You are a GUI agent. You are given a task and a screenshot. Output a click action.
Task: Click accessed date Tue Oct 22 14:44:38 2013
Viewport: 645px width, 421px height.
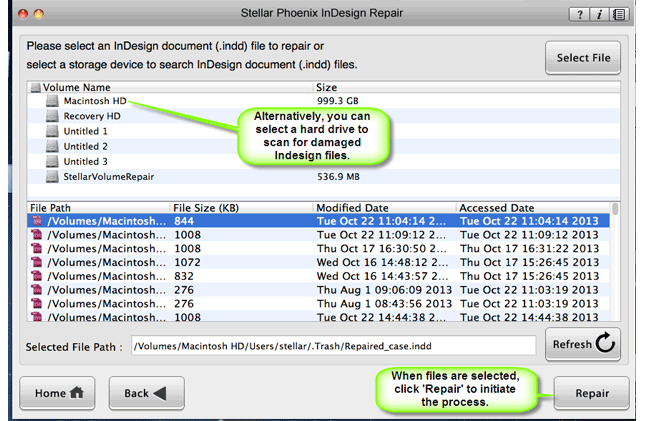529,317
